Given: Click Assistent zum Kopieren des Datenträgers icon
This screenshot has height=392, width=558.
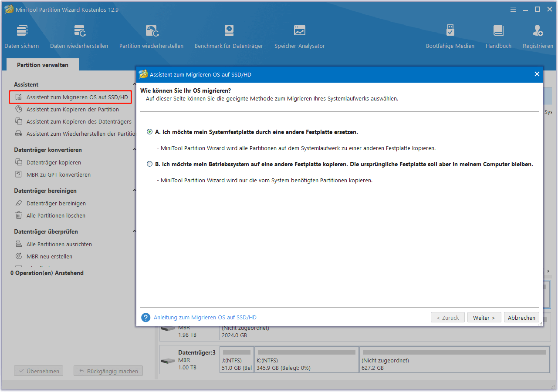Looking at the screenshot, I should pos(19,121).
